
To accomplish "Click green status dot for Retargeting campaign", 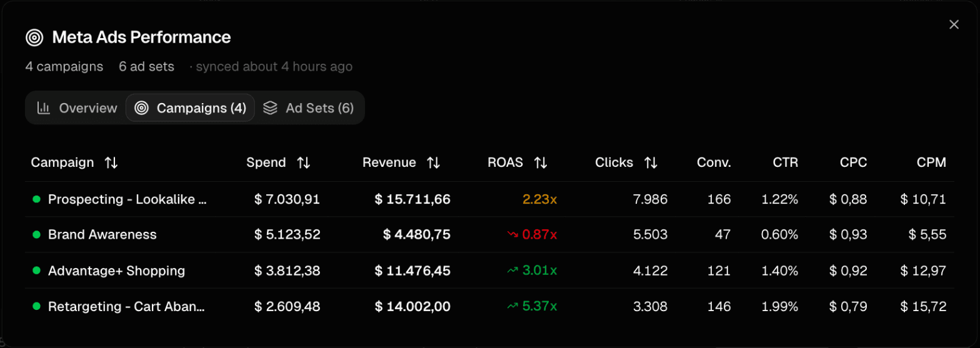I will tap(36, 306).
